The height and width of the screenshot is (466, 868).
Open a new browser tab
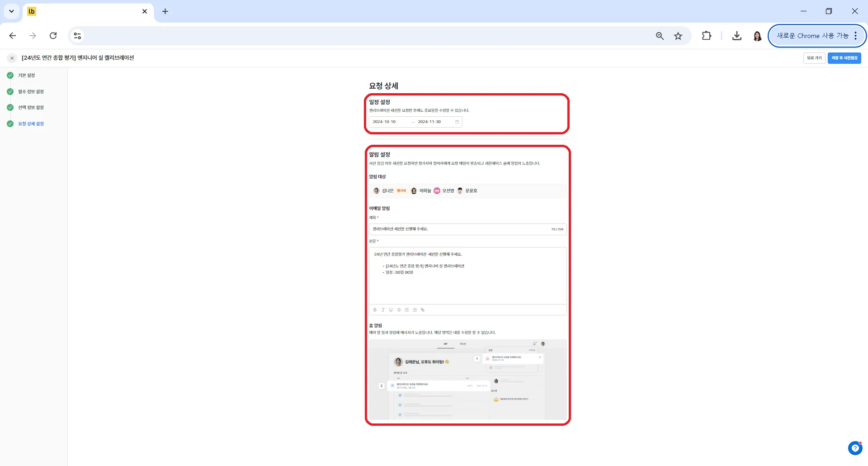[x=165, y=11]
